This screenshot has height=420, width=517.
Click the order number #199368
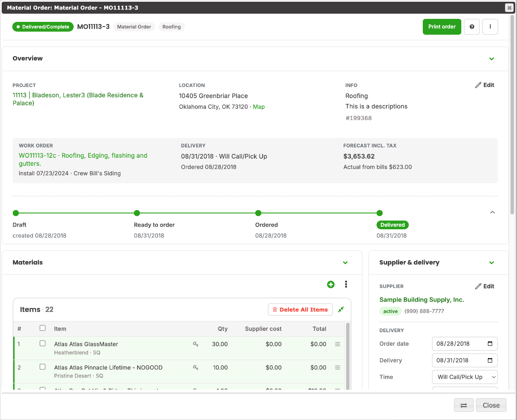(x=359, y=118)
